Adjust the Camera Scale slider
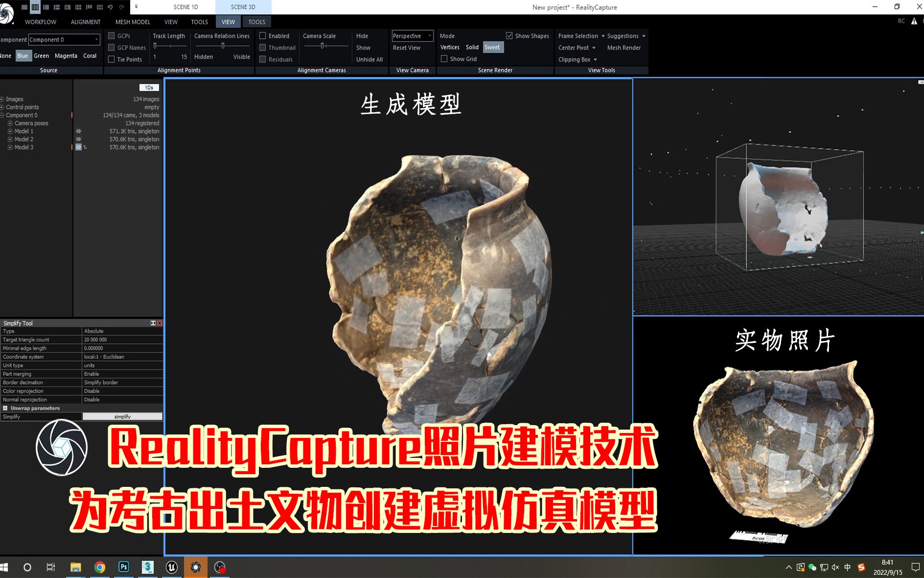Viewport: 924px width, 578px height. pyautogui.click(x=323, y=45)
